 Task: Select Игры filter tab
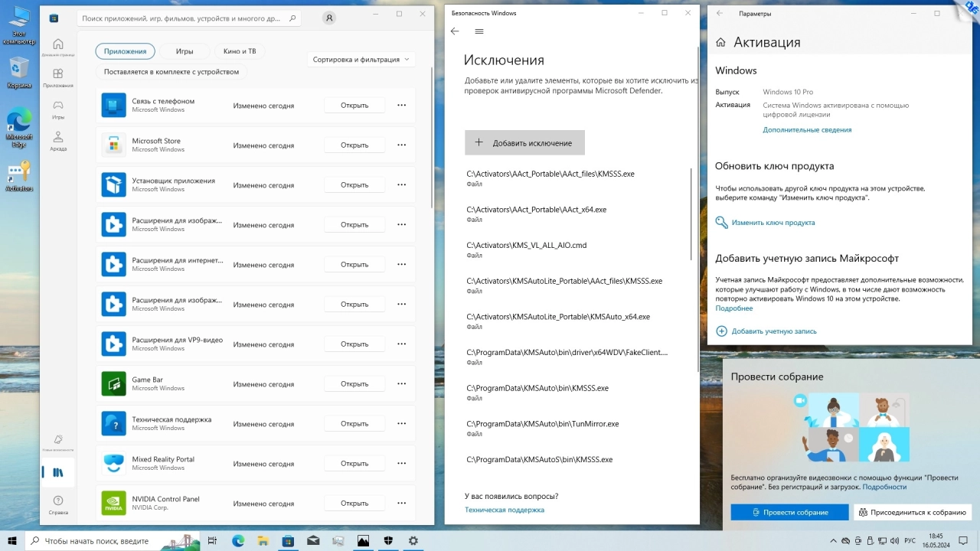[x=184, y=51]
